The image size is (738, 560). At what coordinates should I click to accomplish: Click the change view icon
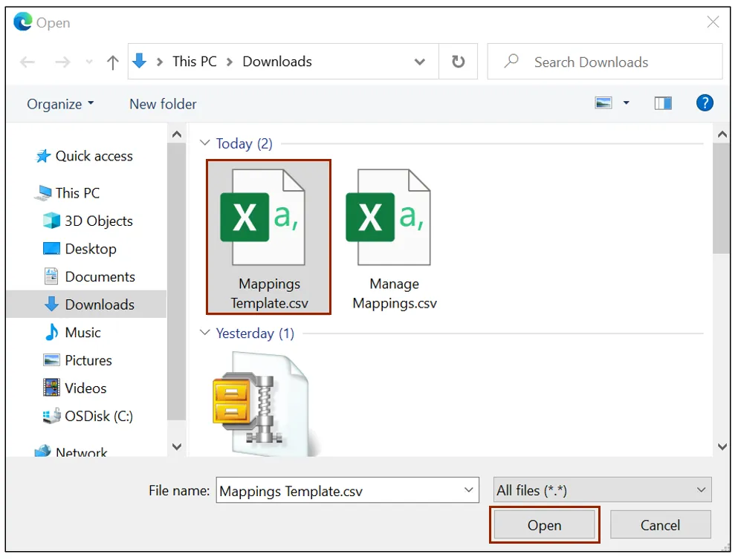pyautogui.click(x=603, y=103)
